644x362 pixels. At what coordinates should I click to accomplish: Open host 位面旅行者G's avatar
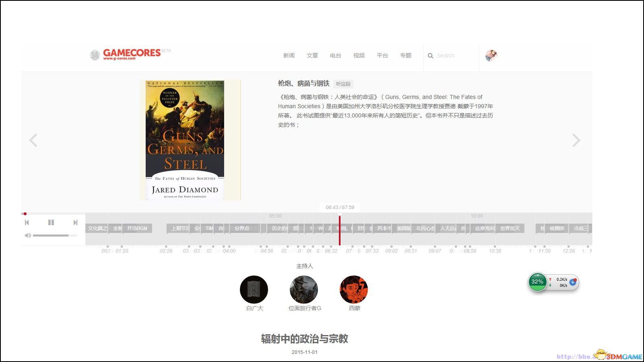coord(304,290)
